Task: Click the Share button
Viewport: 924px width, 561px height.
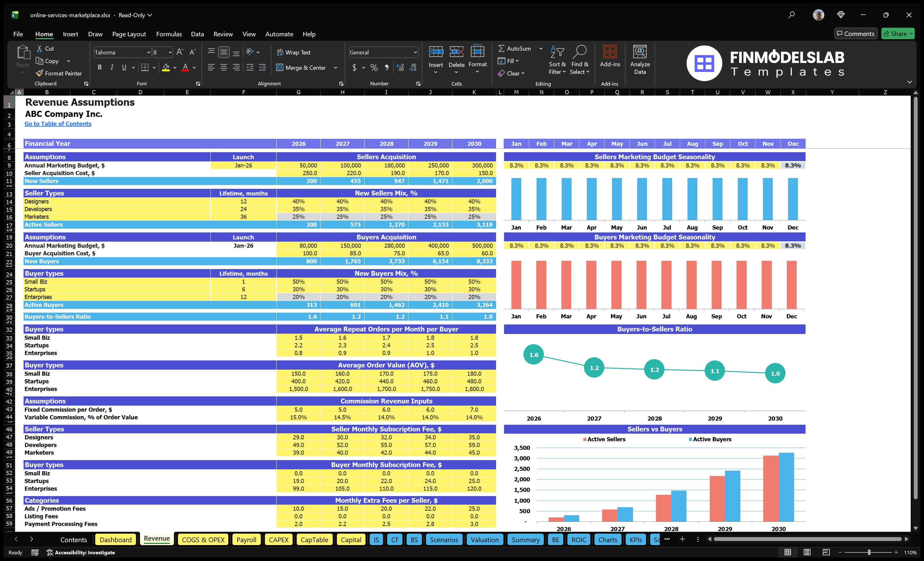Action: click(x=897, y=33)
